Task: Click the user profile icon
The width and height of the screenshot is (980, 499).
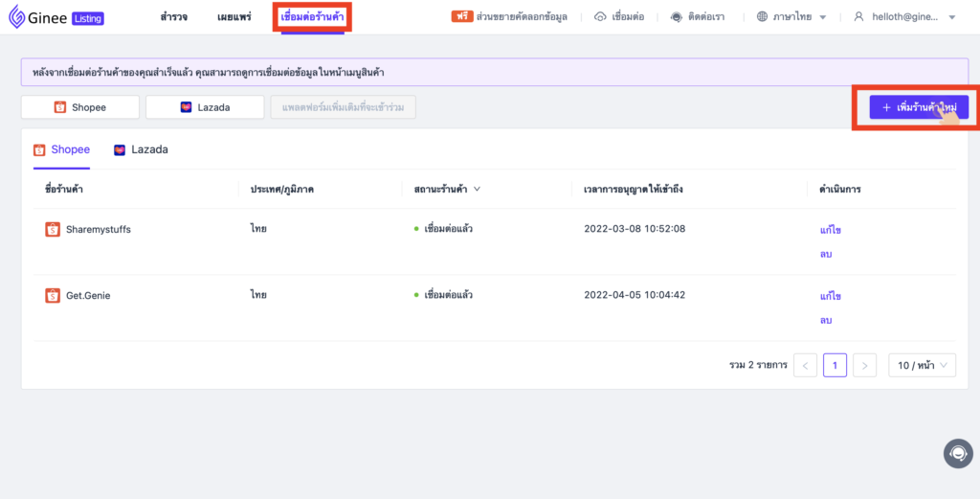Action: (x=858, y=17)
